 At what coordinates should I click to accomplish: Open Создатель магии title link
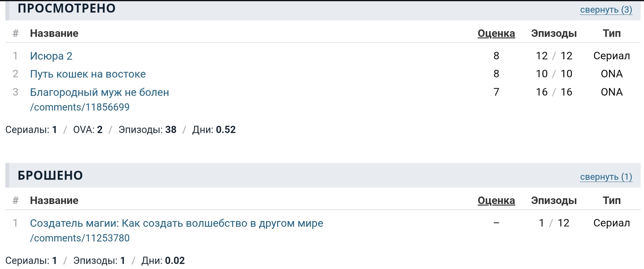click(176, 223)
